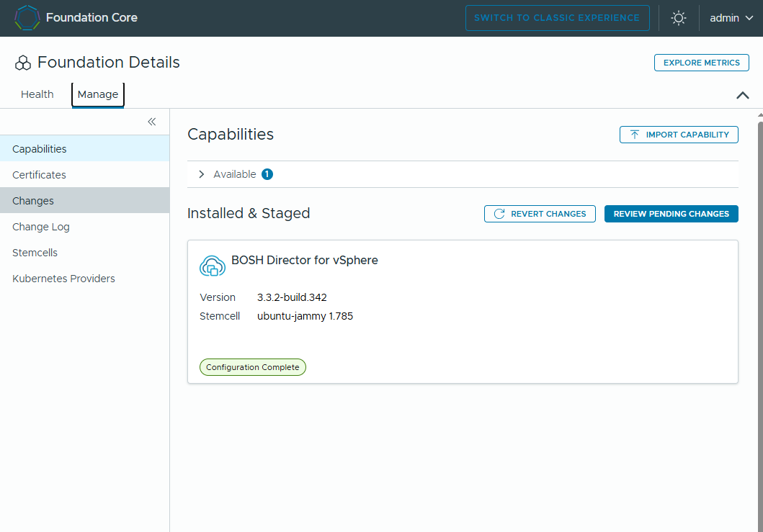Collapse the header with the up chevron
Viewport: 763px width, 532px height.
tap(743, 95)
